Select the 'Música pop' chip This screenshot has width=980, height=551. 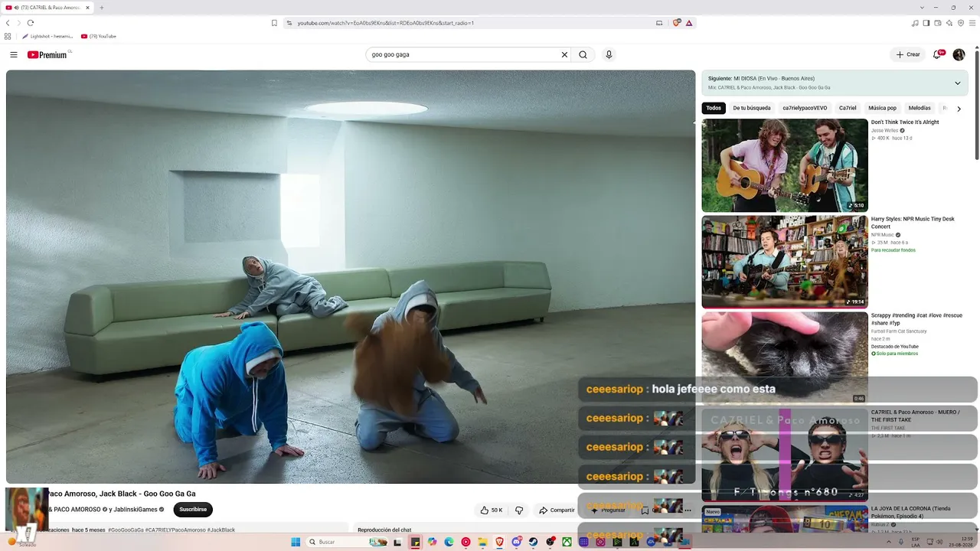tap(882, 108)
